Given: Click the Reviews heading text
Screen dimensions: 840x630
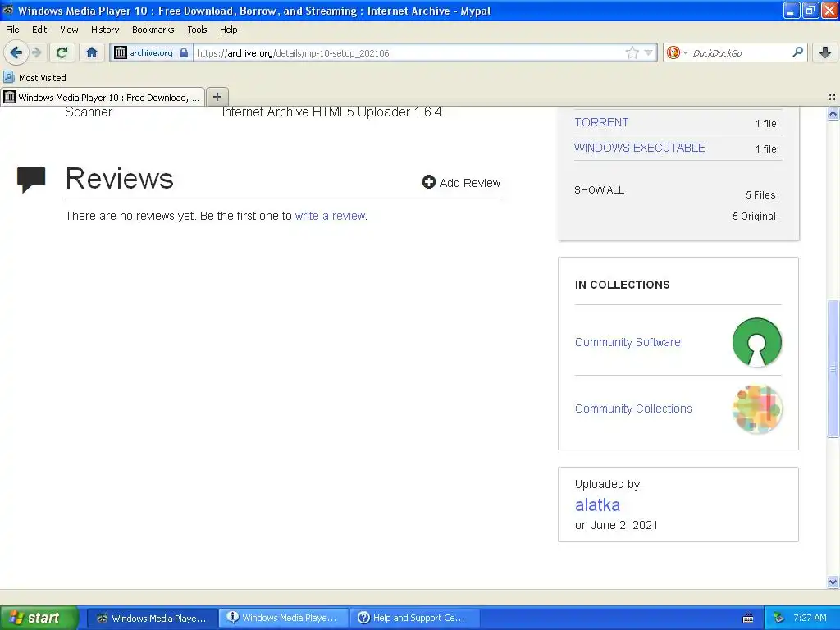Looking at the screenshot, I should click(120, 178).
